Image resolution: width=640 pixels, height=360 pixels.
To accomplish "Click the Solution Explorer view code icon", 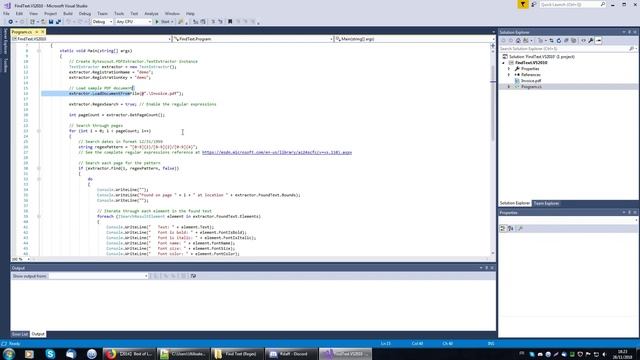I will pos(583,40).
